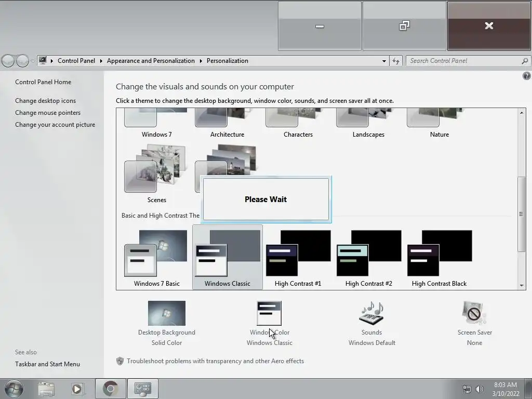This screenshot has height=399, width=532.
Task: Click the search magnifier icon
Action: [x=525, y=61]
